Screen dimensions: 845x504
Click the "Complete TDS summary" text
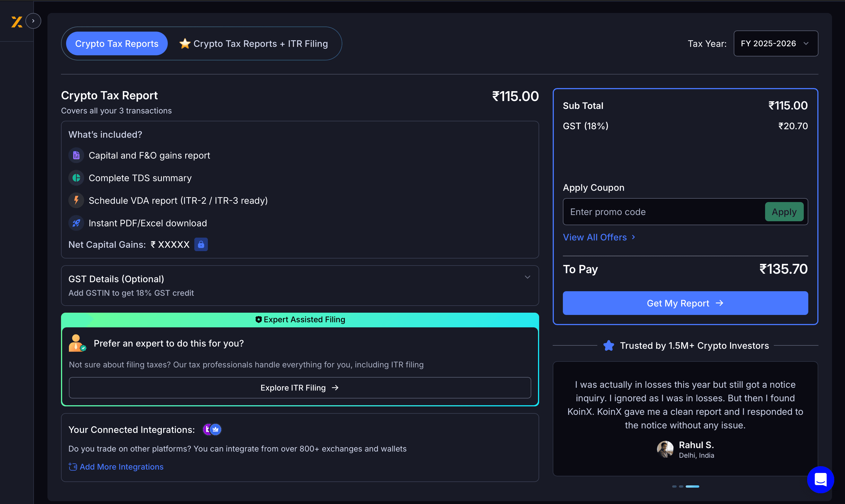tap(140, 178)
